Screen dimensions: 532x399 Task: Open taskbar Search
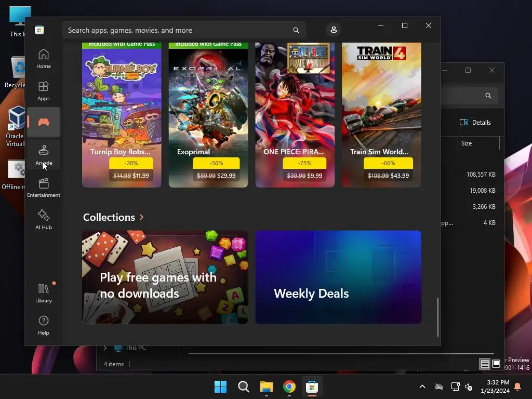243,387
